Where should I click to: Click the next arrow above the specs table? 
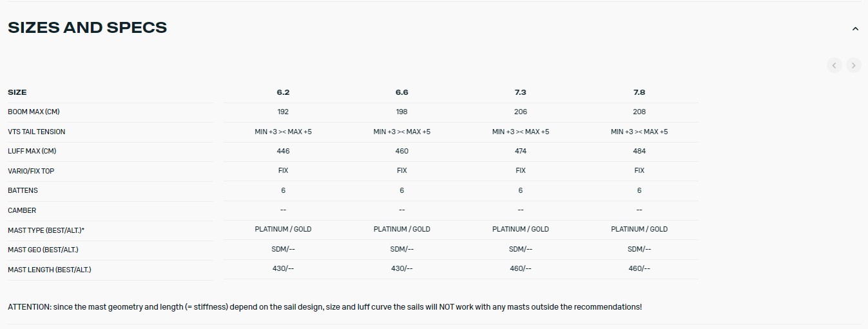coord(854,65)
